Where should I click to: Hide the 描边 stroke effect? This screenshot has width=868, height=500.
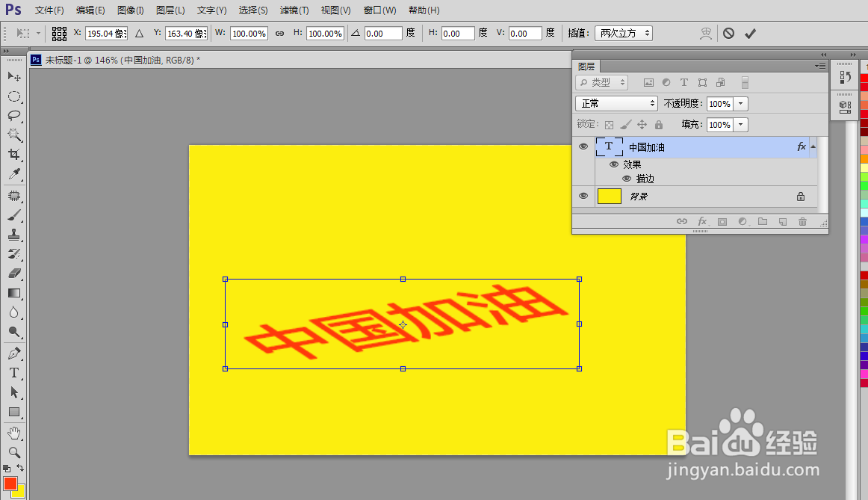coord(627,179)
